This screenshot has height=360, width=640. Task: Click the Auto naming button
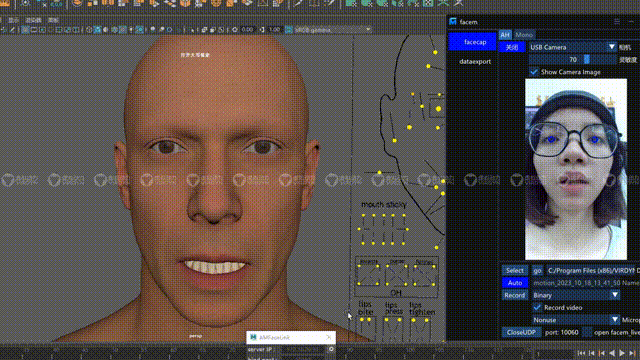click(x=515, y=283)
